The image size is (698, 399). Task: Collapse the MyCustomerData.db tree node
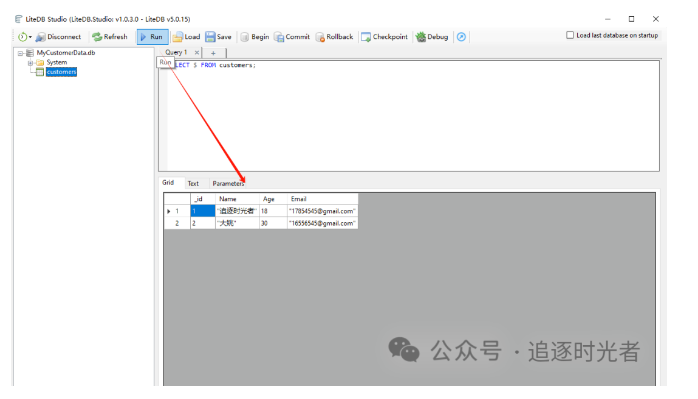point(20,53)
